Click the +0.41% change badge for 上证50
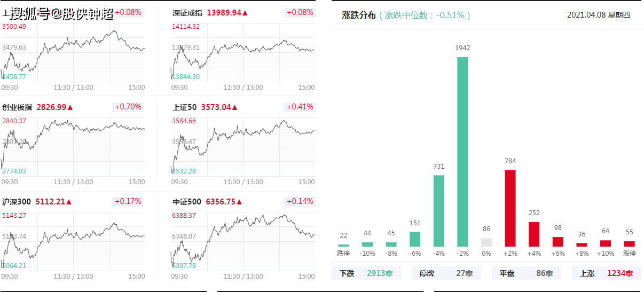This screenshot has height=292, width=644. click(300, 107)
